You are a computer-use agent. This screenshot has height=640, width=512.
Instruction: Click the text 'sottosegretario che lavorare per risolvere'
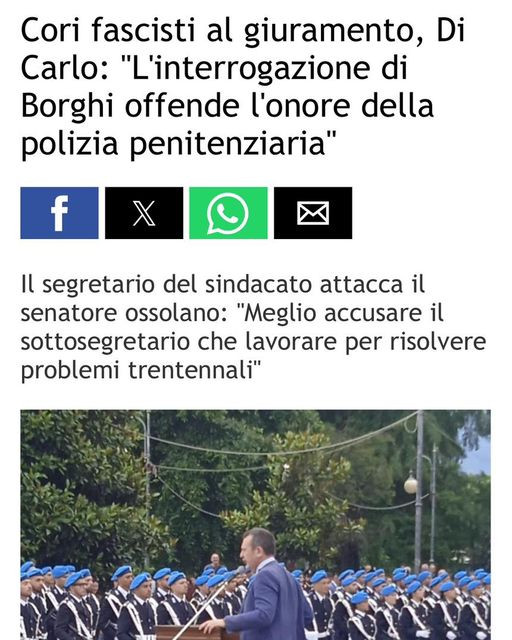tap(253, 342)
